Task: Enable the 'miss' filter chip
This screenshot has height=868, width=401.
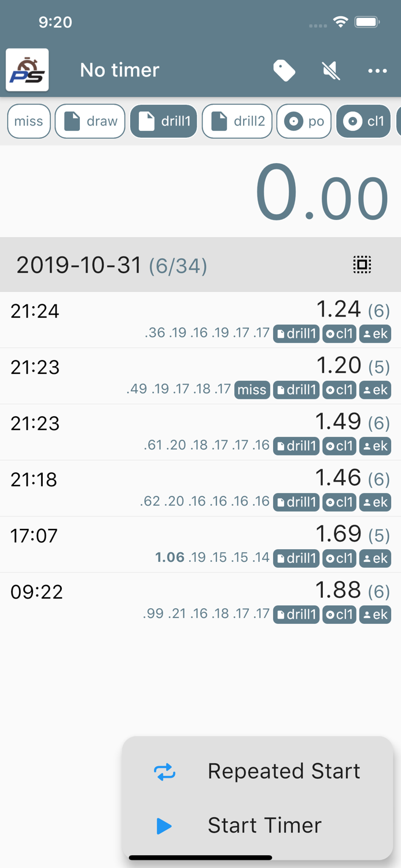Action: click(x=28, y=121)
